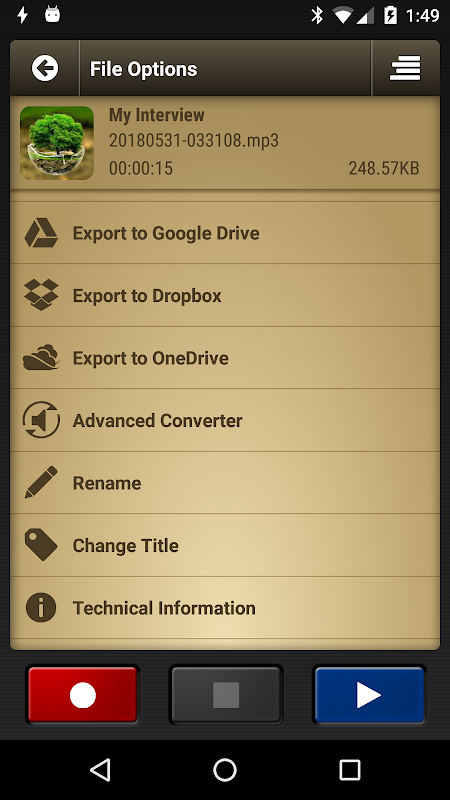Tap the tree album art thumbnail
The height and width of the screenshot is (800, 450).
coord(57,143)
